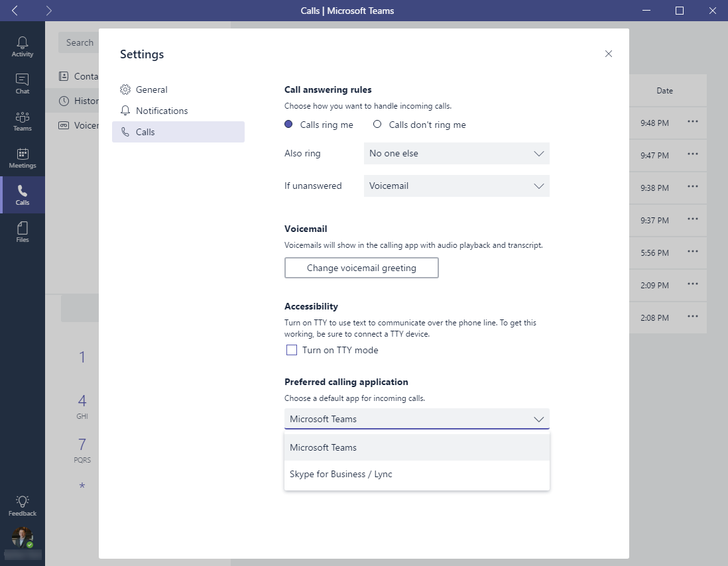The width and height of the screenshot is (728, 566).
Task: Open Meetings from the left rail
Action: click(x=23, y=158)
